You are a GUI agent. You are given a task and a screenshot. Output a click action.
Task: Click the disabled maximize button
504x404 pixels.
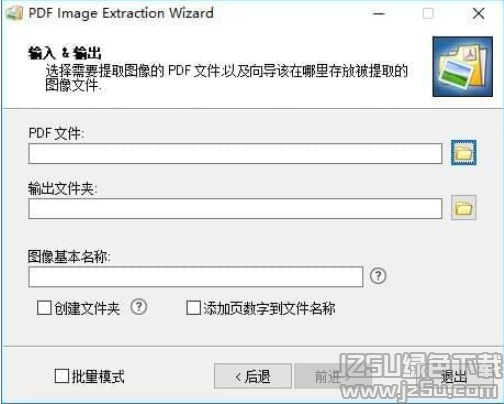428,14
